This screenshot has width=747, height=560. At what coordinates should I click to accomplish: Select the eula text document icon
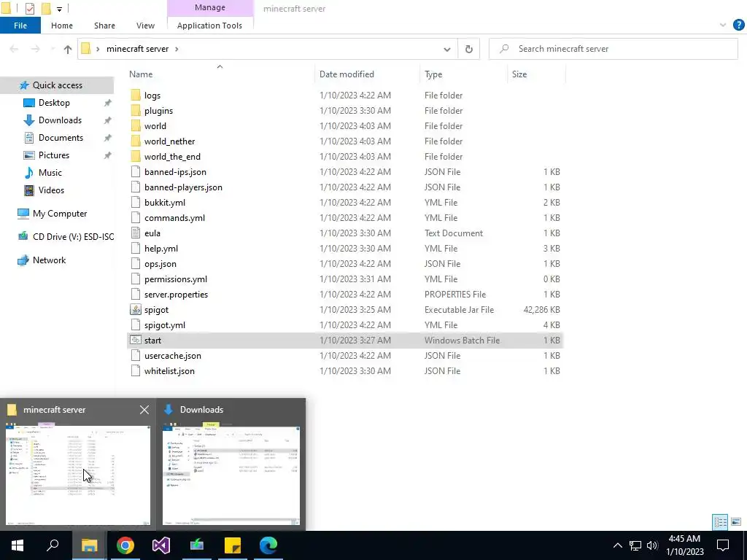tap(136, 233)
